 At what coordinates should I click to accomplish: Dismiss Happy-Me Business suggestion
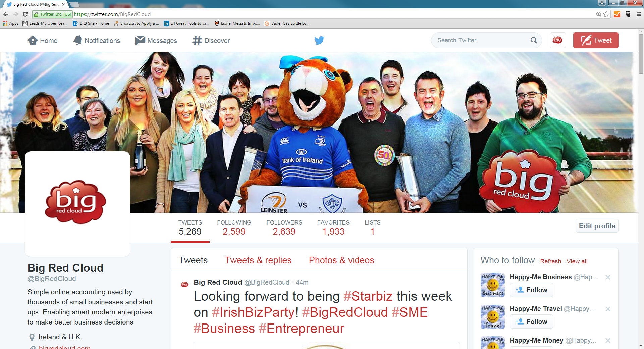tap(608, 277)
